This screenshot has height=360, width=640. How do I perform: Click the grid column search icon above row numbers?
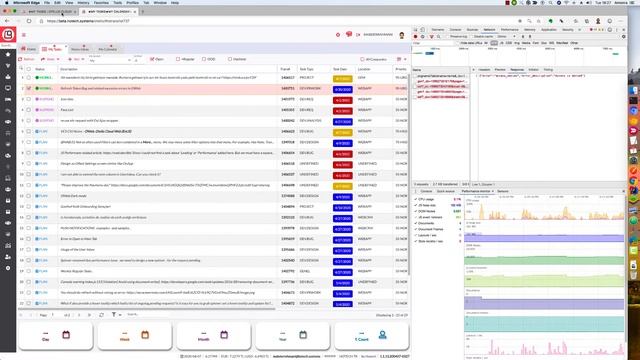21,69
